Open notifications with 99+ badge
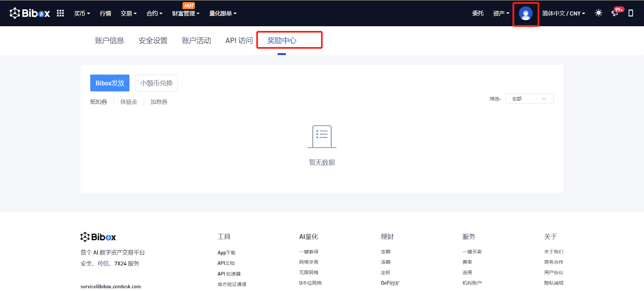This screenshot has width=644, height=291. [616, 12]
